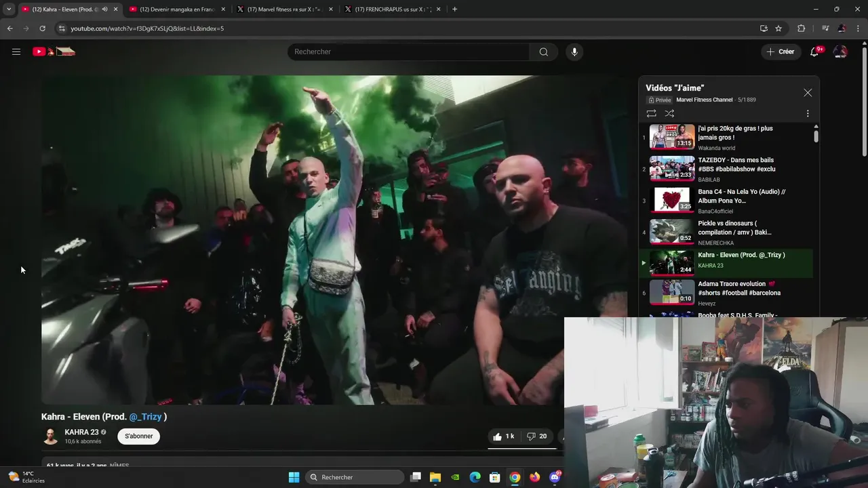Switch to the Devenir mangaka en France tab
The height and width of the screenshot is (488, 868).
[x=176, y=9]
